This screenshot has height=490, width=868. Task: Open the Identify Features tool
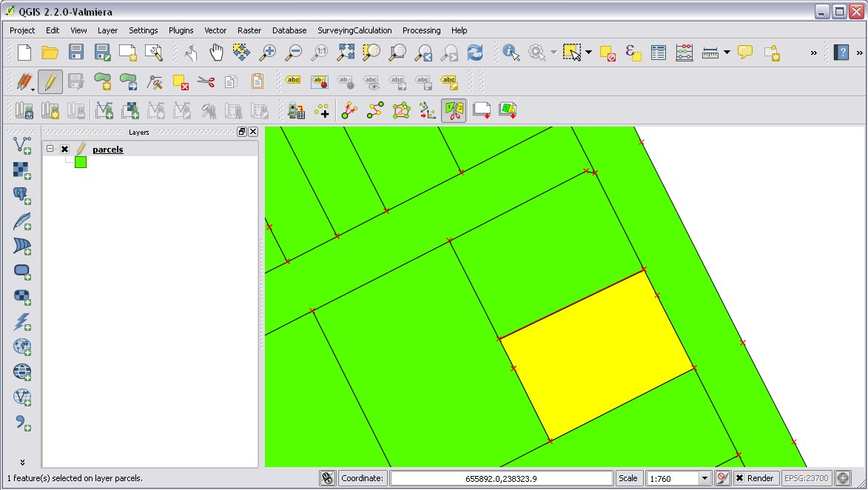click(x=511, y=52)
